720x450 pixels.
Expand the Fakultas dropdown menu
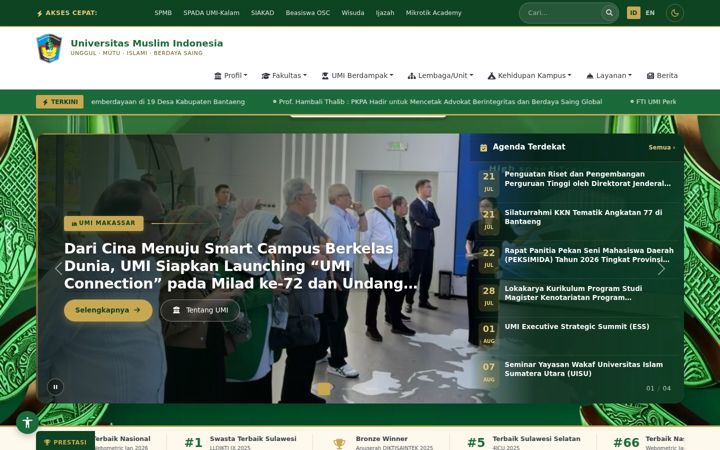pos(284,76)
